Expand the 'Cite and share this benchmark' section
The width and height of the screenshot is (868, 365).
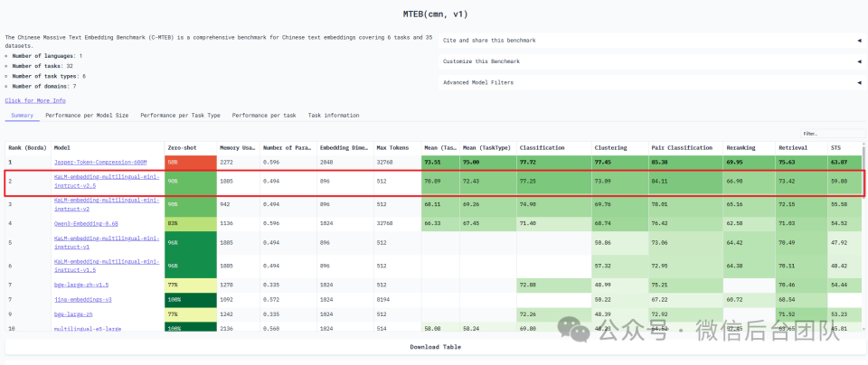[652, 41]
